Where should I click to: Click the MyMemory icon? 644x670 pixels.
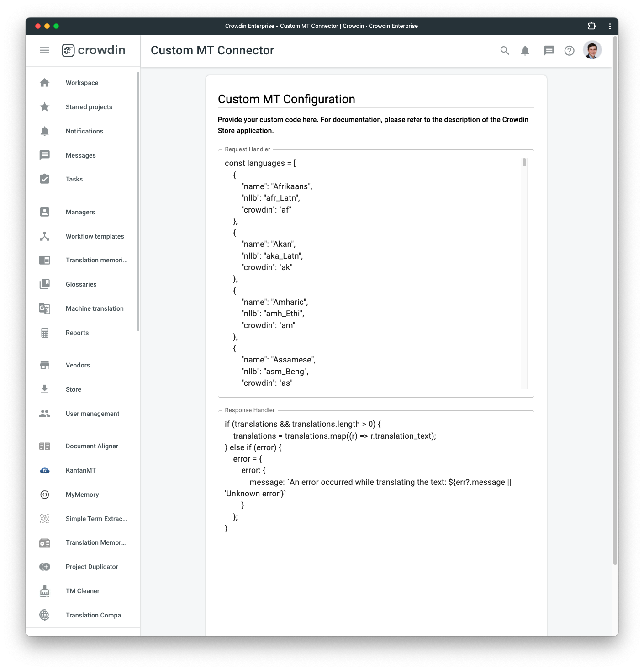pos(45,495)
